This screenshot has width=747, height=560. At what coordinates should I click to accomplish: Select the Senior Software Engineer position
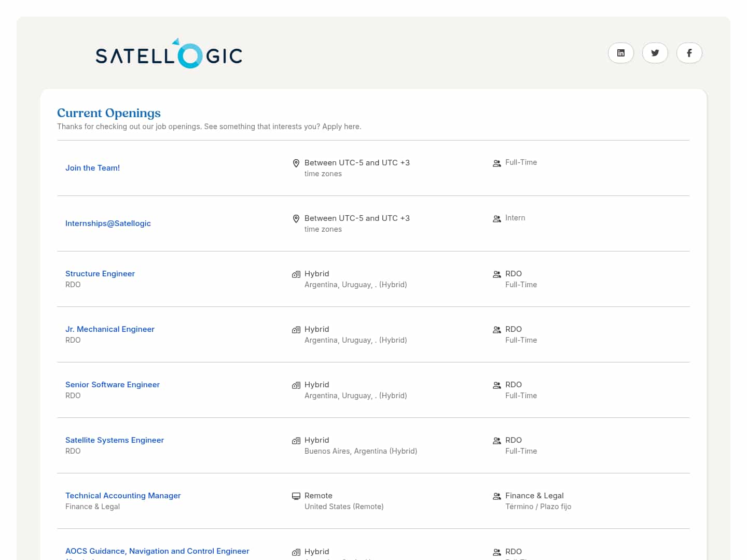tap(113, 385)
